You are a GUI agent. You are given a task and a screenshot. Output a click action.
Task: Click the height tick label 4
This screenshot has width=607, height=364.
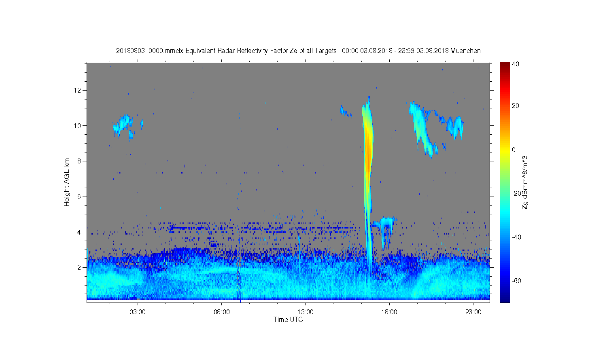[80, 232]
